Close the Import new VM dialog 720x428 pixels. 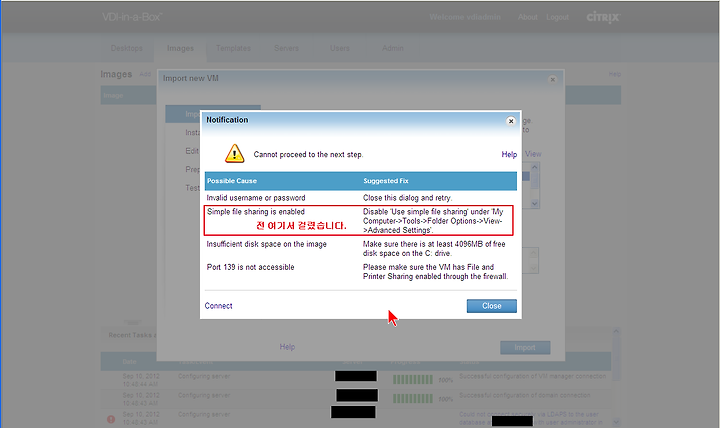point(552,79)
